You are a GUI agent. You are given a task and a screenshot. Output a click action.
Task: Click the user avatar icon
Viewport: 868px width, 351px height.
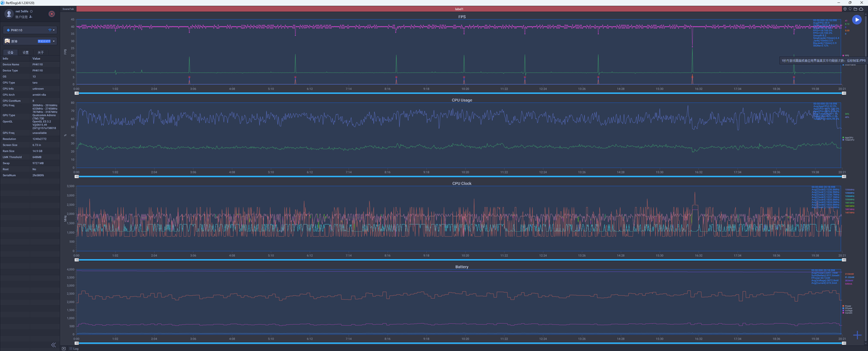(x=9, y=14)
